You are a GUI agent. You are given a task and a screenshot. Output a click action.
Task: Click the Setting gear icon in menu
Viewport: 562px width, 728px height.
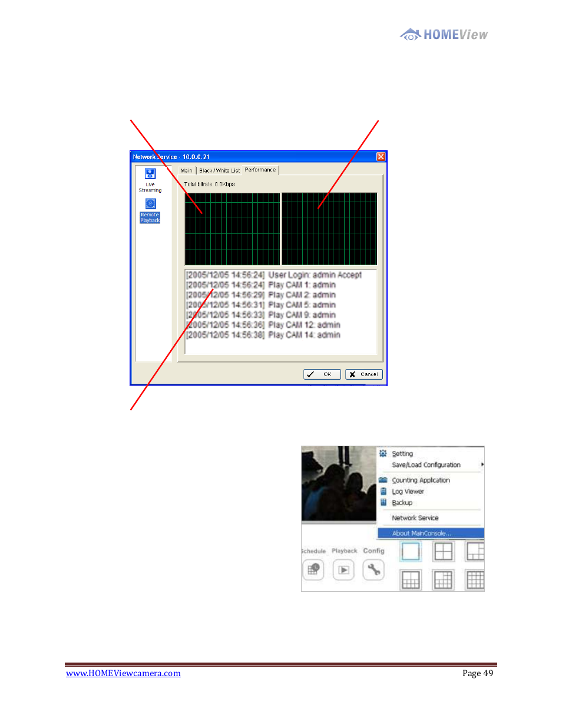tap(383, 453)
